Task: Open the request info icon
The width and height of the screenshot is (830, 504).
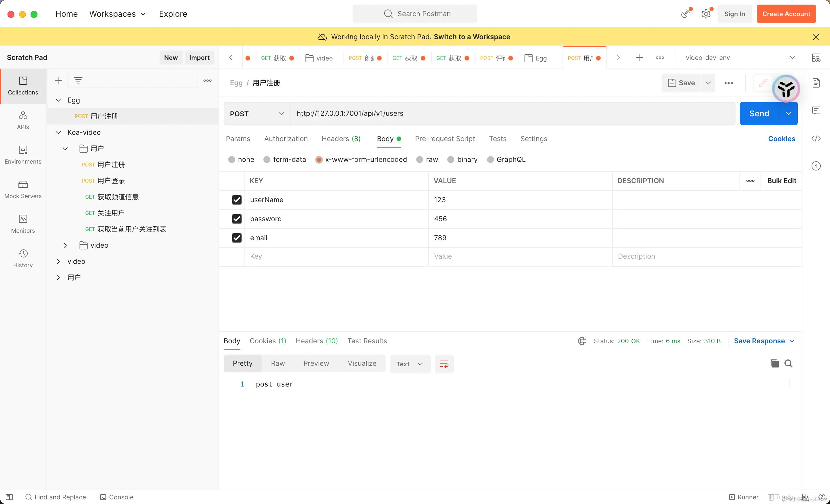Action: pos(816,166)
